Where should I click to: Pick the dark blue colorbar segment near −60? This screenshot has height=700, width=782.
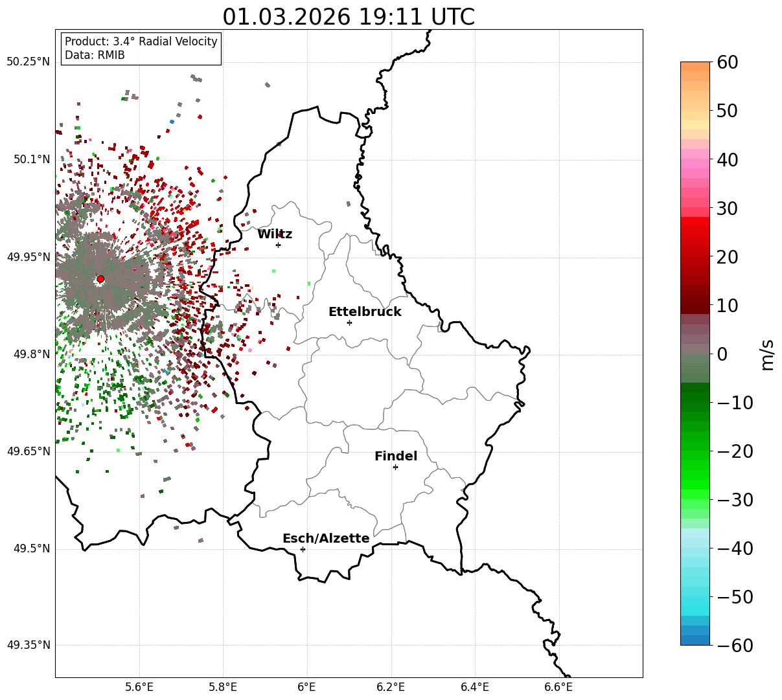pyautogui.click(x=695, y=640)
